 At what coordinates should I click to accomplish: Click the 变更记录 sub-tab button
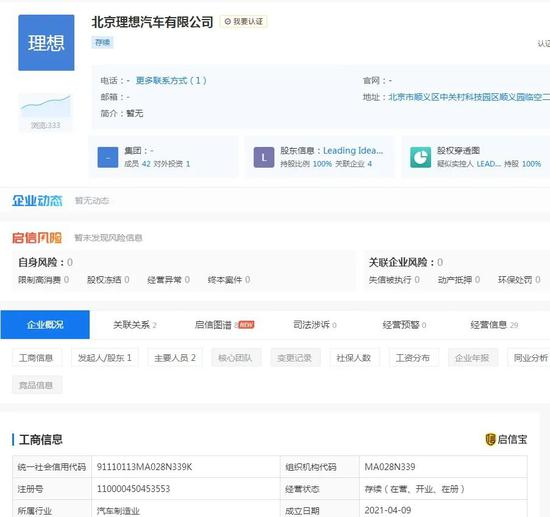pos(295,358)
